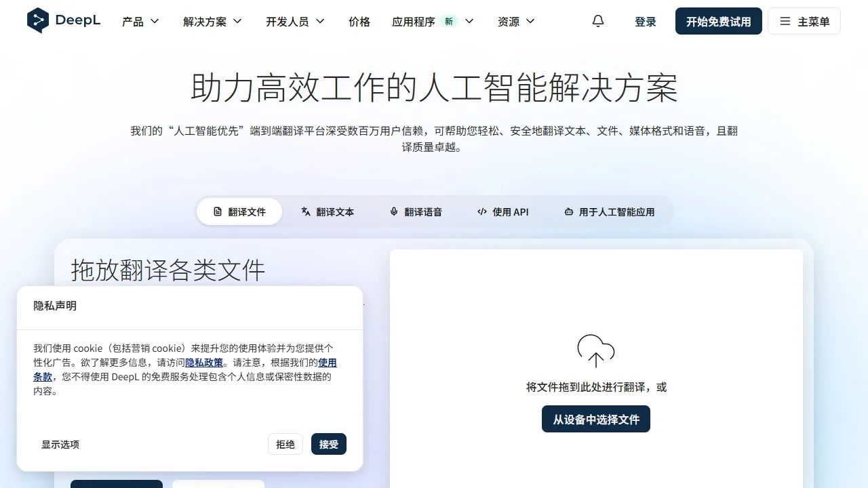
Task: Click the main headline 助力高效工作的人工智能解决方案
Action: (434, 88)
